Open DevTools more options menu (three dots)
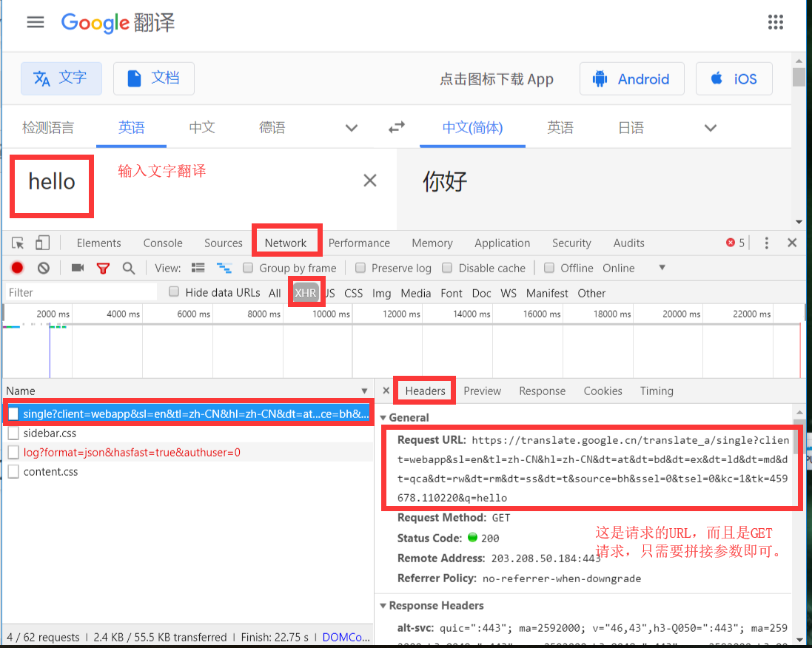 tap(766, 243)
